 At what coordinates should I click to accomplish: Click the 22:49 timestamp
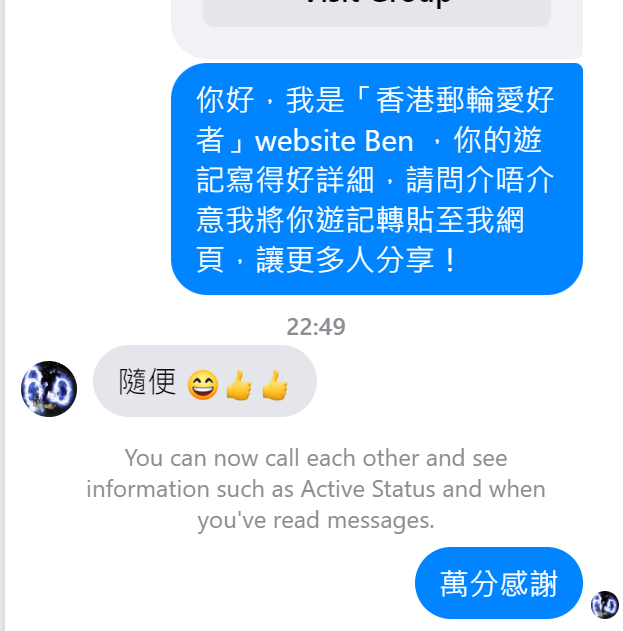coord(316,326)
